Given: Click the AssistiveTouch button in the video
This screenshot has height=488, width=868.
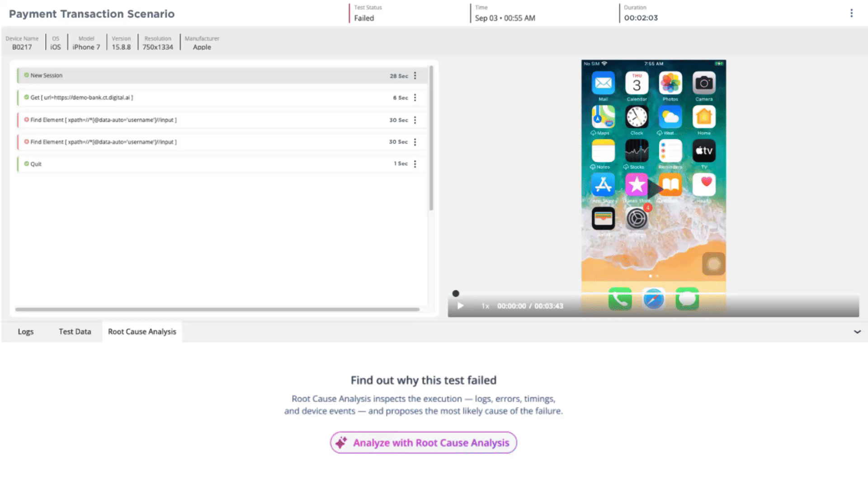Looking at the screenshot, I should click(x=713, y=264).
